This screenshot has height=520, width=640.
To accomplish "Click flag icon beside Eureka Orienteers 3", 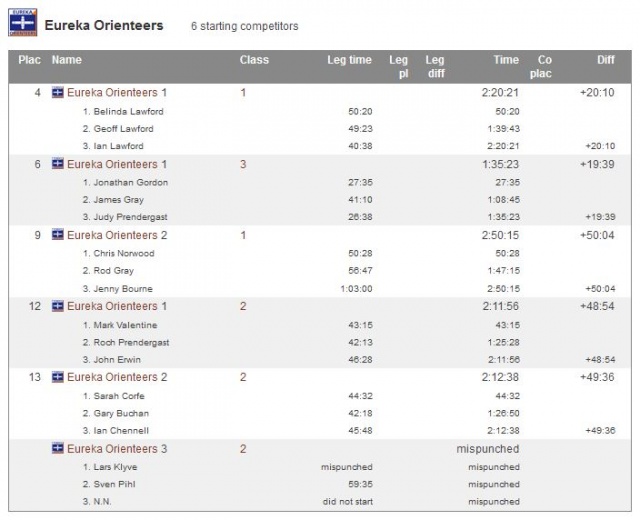I will coord(58,449).
